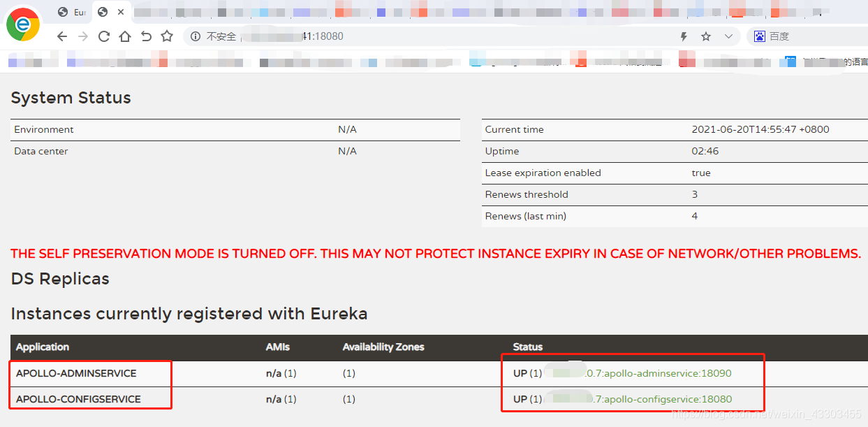This screenshot has height=427, width=868.
Task: Click the Renews (last min) label
Action: 526,216
